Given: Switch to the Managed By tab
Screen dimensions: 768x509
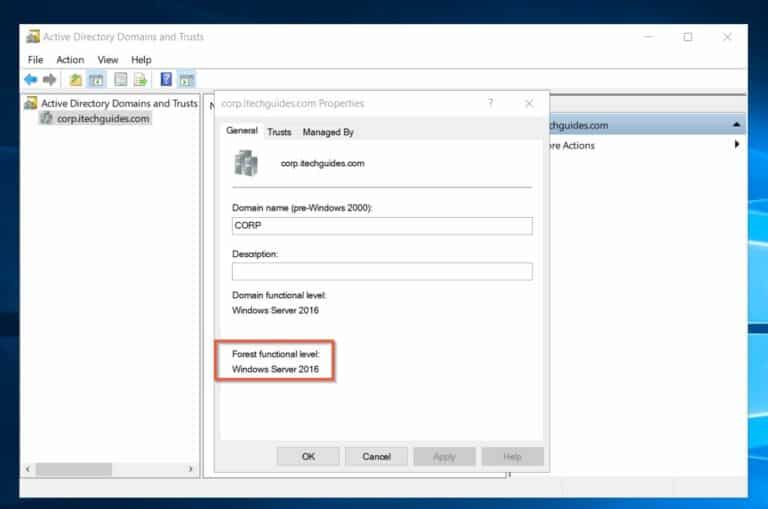Looking at the screenshot, I should tap(328, 132).
